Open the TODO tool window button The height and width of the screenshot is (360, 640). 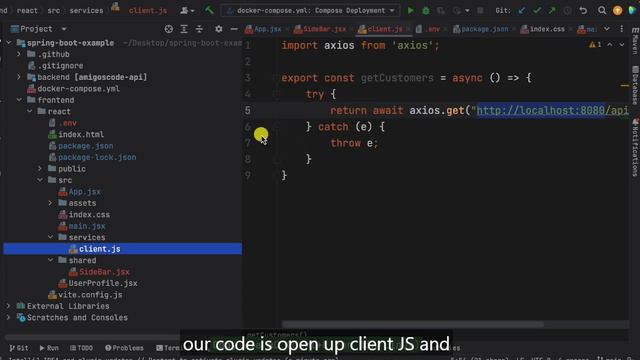pyautogui.click(x=81, y=348)
